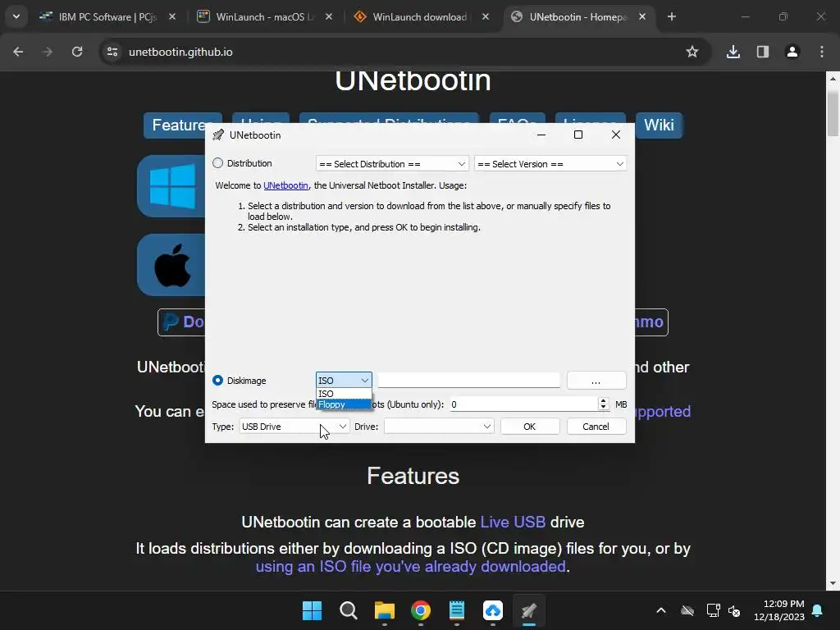Click the Windows download logo on webpage
Viewport: 840px width, 630px height.
point(171,186)
